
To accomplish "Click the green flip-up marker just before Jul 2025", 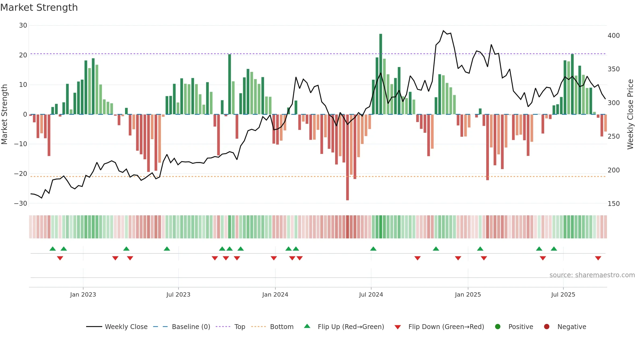I will (554, 249).
